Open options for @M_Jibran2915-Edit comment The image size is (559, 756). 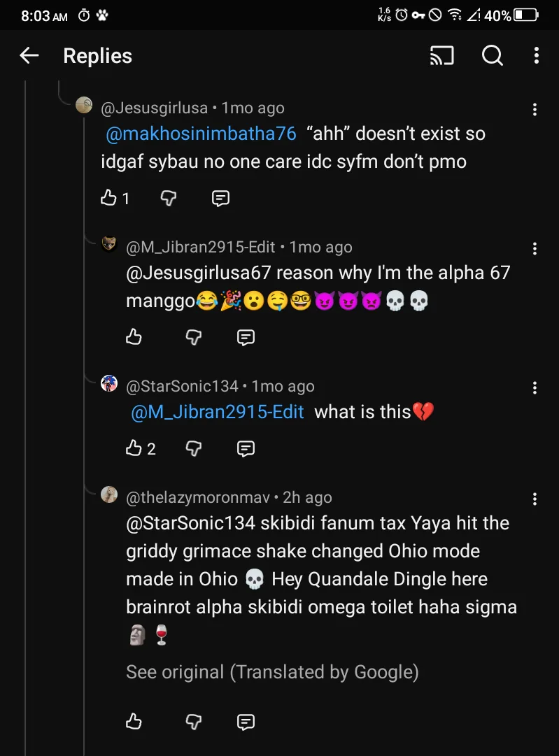(535, 248)
